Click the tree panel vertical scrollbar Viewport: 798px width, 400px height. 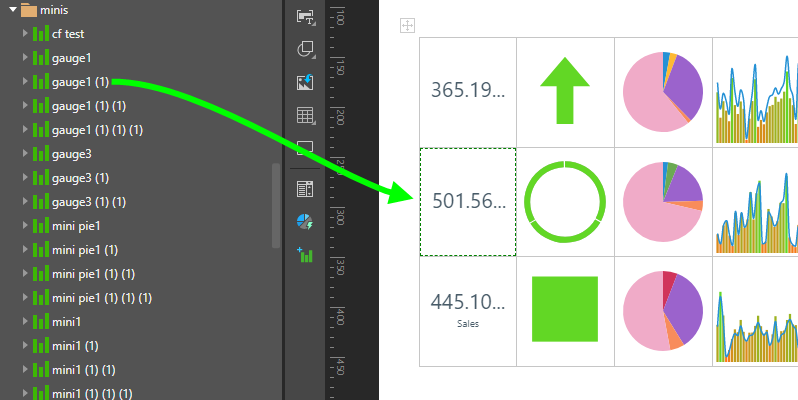276,205
